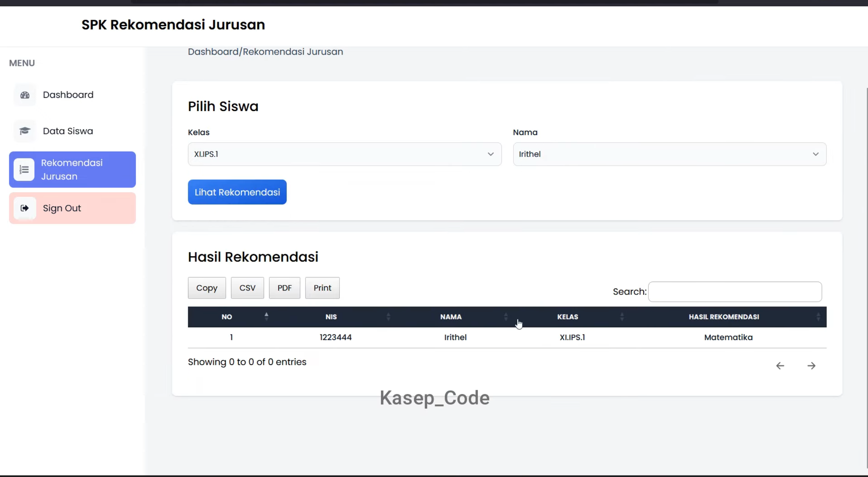Focus the Search input field
Screen dimensions: 868x477
(x=735, y=292)
